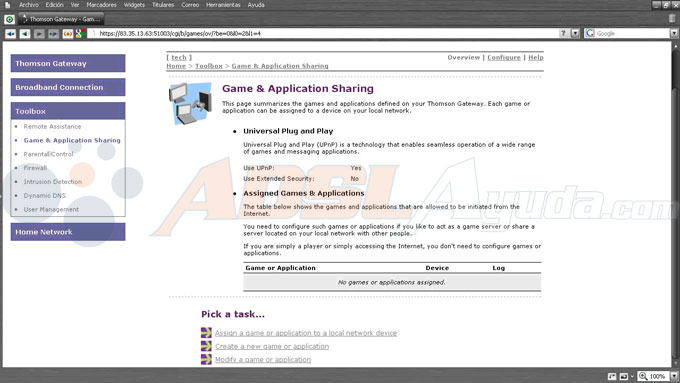
Task: Open the Marcadores menu
Action: (x=101, y=5)
